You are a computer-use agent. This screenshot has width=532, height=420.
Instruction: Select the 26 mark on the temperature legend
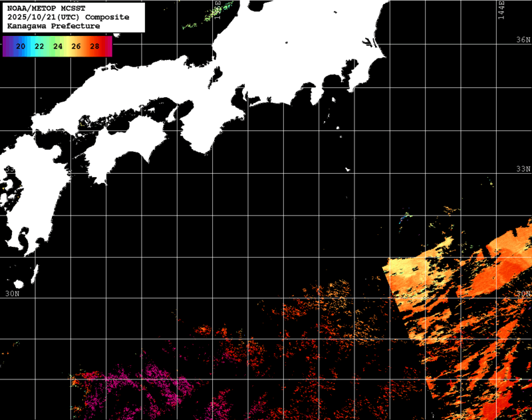coord(76,46)
